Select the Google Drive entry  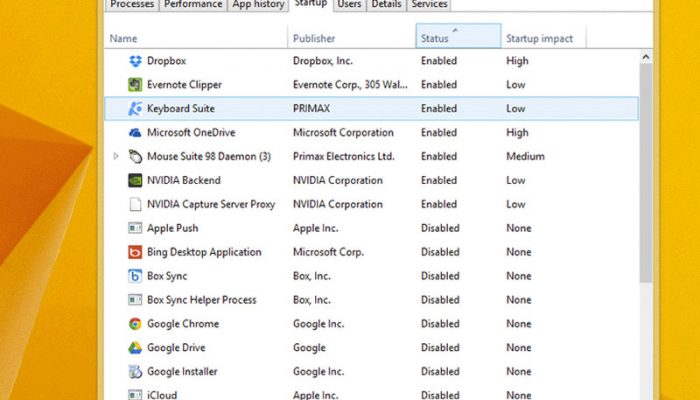tap(176, 347)
